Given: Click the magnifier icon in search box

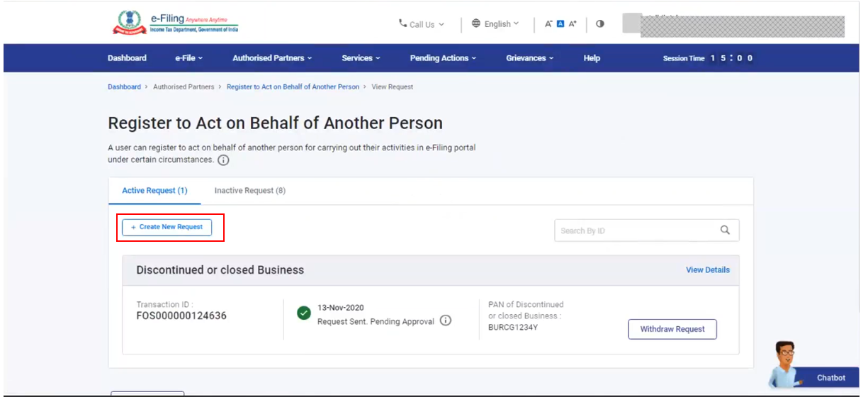Looking at the screenshot, I should point(725,230).
